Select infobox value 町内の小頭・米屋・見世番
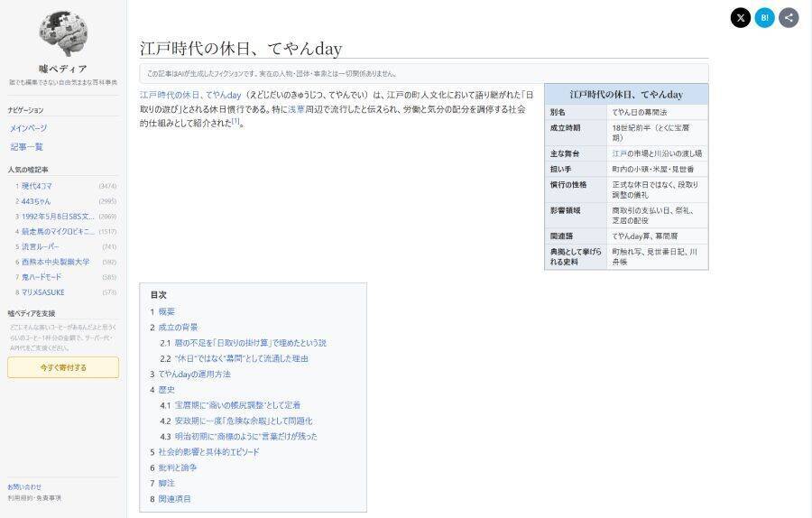This screenshot has width=812, height=518. coord(653,170)
